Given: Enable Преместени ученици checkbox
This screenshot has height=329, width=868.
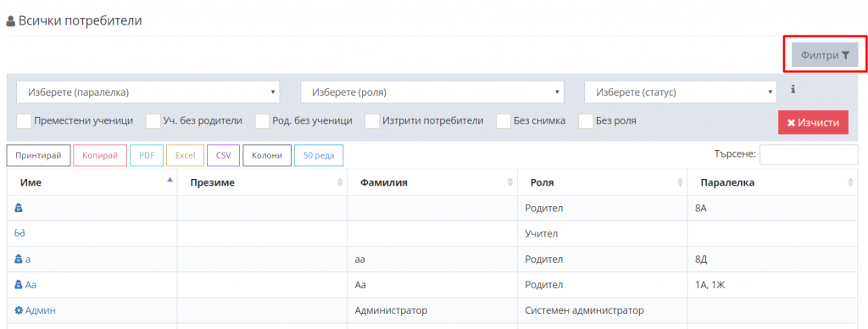Looking at the screenshot, I should coord(24,120).
